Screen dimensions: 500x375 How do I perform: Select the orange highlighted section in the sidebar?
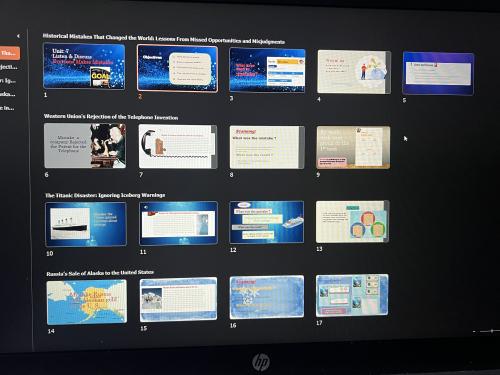pyautogui.click(x=9, y=53)
